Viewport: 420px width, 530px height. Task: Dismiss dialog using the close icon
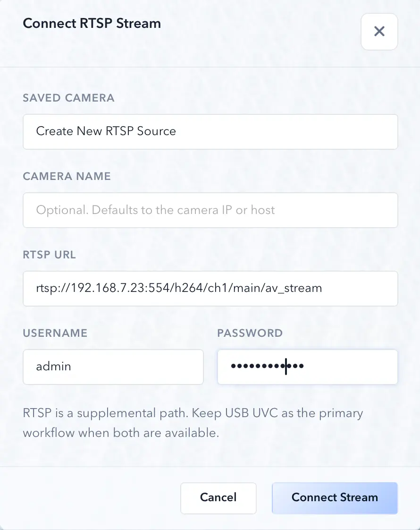379,31
